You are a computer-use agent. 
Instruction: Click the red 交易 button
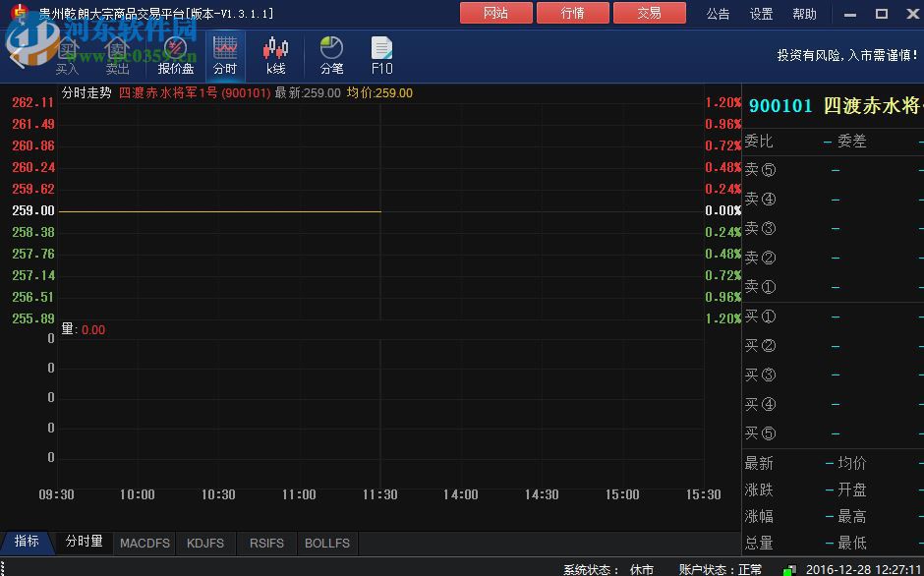(x=649, y=13)
